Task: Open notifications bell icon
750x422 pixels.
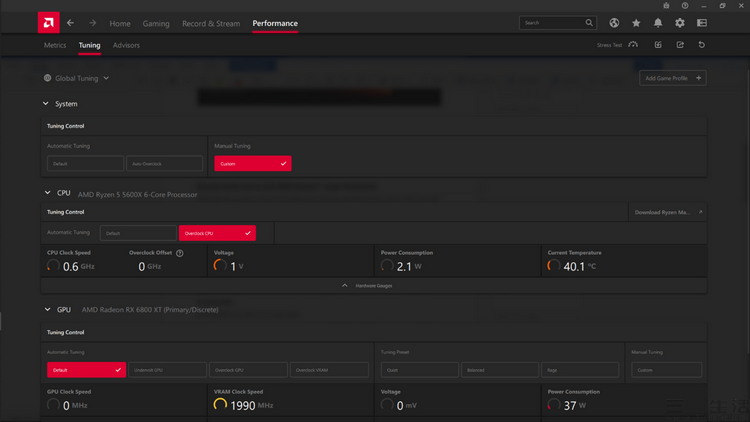Action: click(x=658, y=22)
